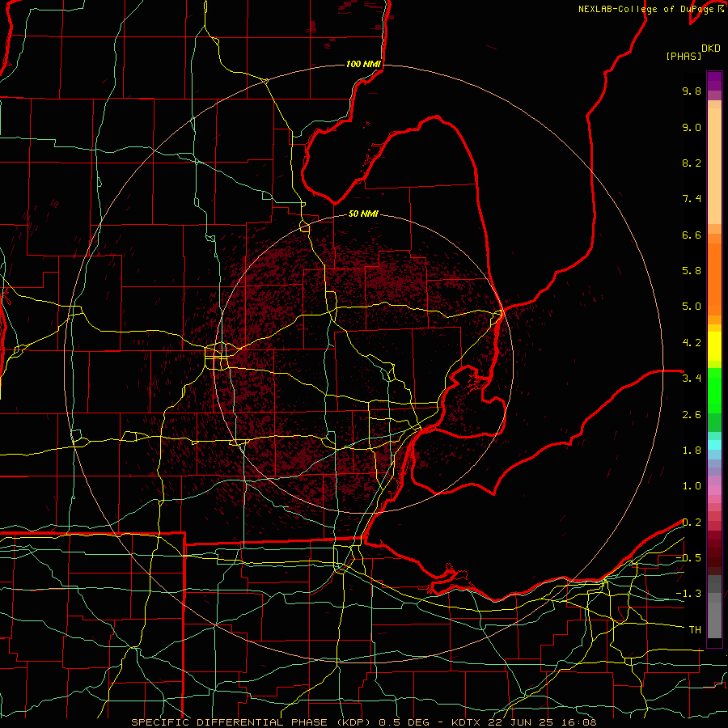
Task: Select the 0.2 scale value
Action: 692,523
